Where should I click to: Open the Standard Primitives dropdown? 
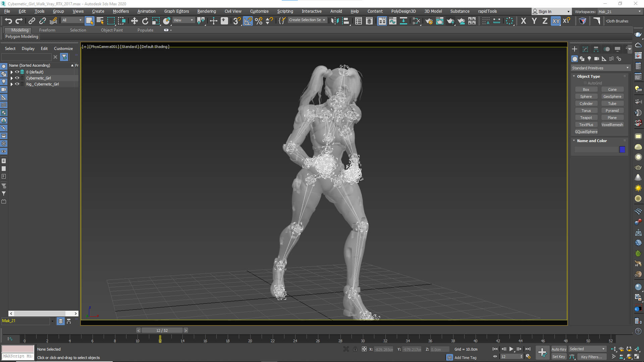pyautogui.click(x=600, y=68)
